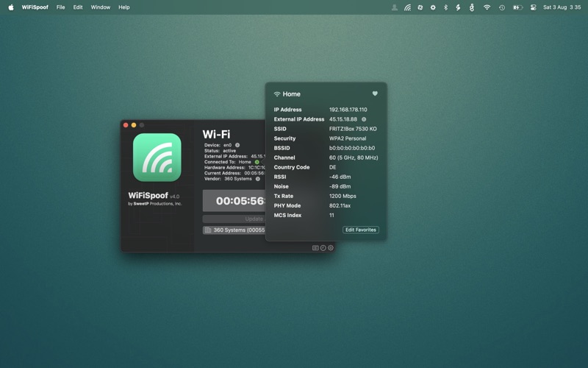The height and width of the screenshot is (368, 588).
Task: Close the WiFiSpoof window with red button
Action: (126, 125)
